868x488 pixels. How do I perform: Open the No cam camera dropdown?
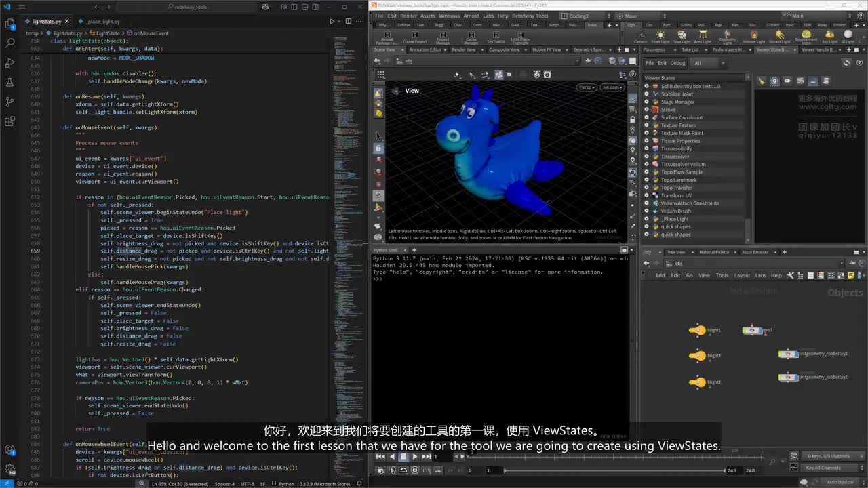(611, 87)
